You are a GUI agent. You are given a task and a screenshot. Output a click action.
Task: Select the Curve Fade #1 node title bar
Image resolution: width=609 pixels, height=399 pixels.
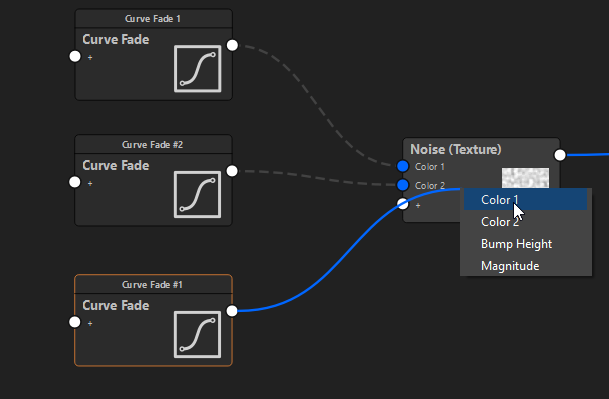[x=153, y=284]
